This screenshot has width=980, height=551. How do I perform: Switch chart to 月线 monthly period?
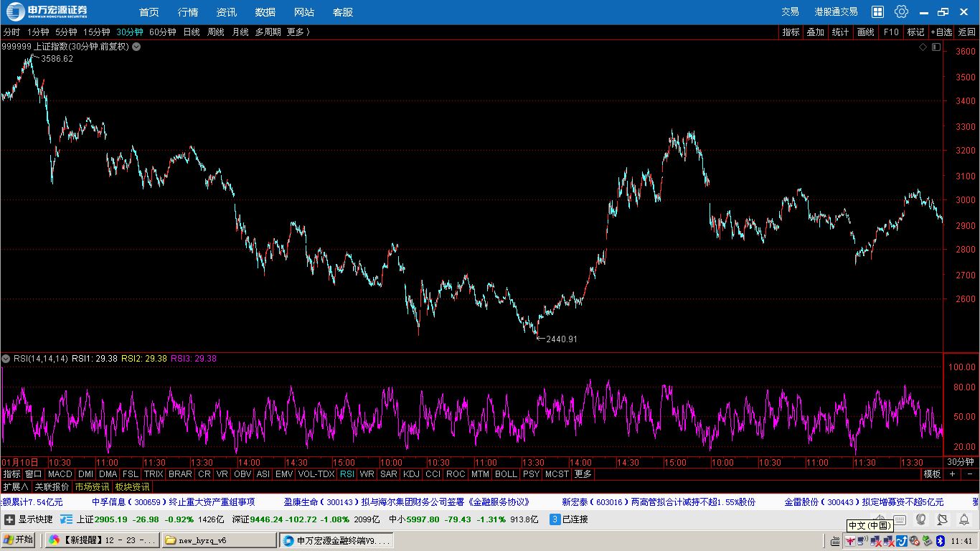click(x=240, y=32)
